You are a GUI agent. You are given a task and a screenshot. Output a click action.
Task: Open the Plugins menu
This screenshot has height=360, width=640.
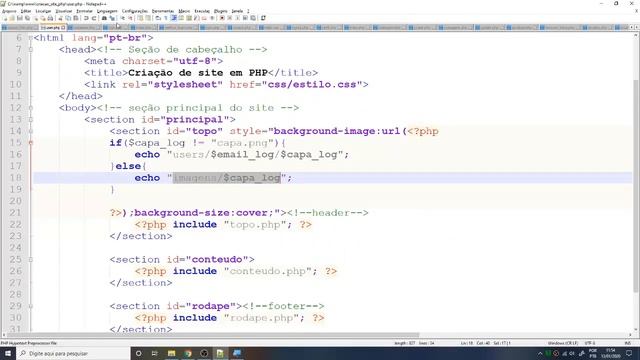pyautogui.click(x=220, y=11)
